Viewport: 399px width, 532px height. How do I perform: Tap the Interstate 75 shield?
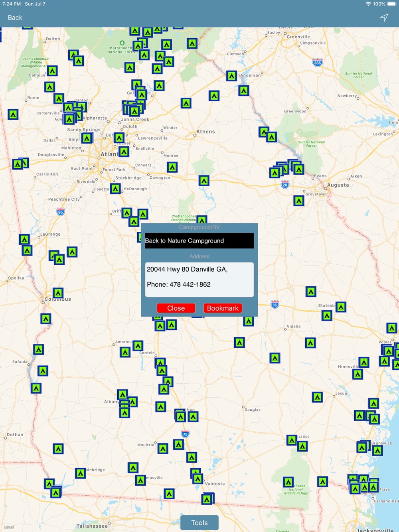tap(185, 434)
